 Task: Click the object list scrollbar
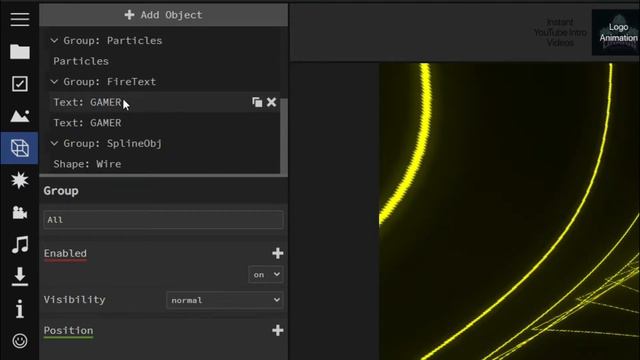[x=284, y=137]
